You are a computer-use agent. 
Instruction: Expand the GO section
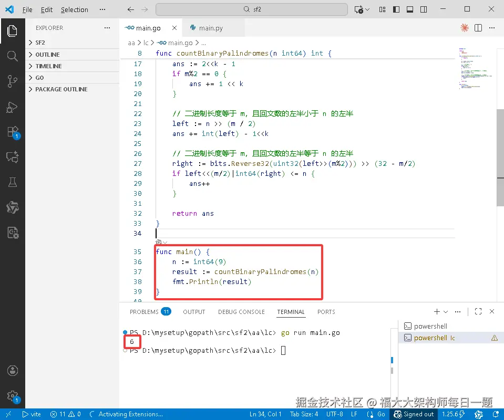(x=72, y=78)
